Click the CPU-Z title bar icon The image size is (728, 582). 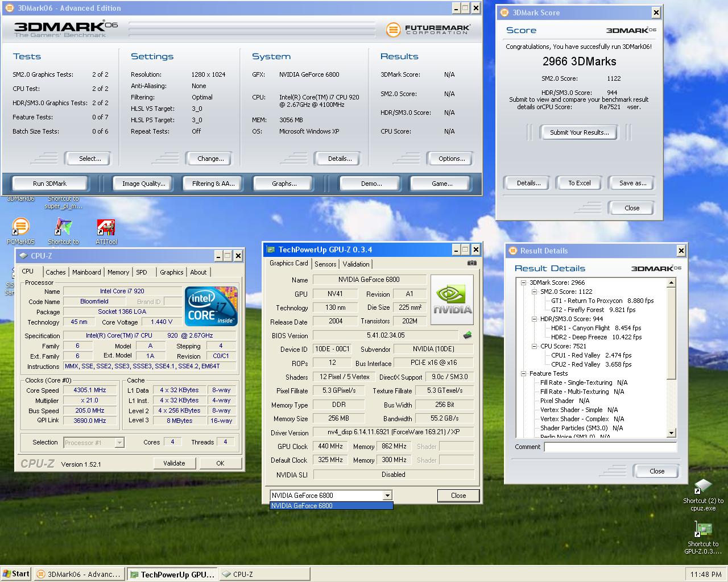pos(23,256)
